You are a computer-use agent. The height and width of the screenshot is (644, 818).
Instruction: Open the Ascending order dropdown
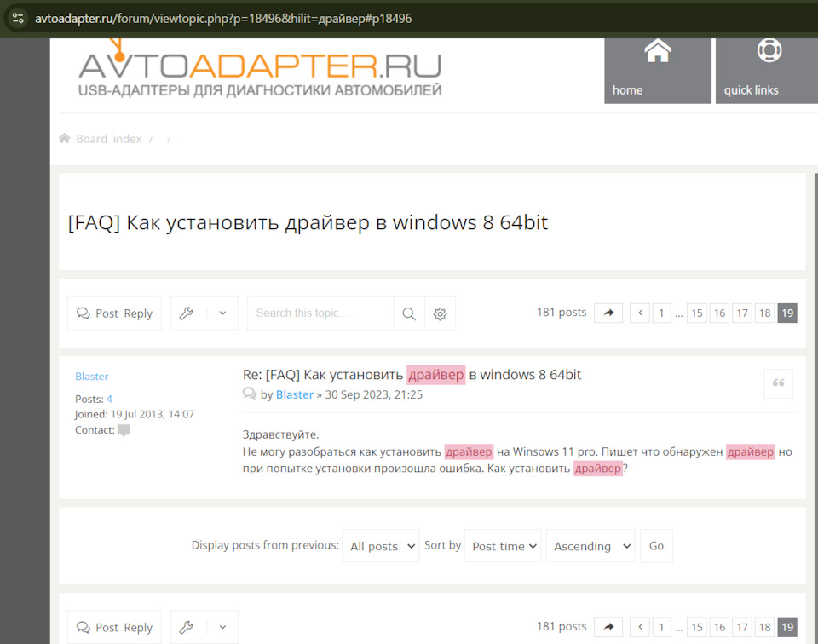(x=590, y=545)
